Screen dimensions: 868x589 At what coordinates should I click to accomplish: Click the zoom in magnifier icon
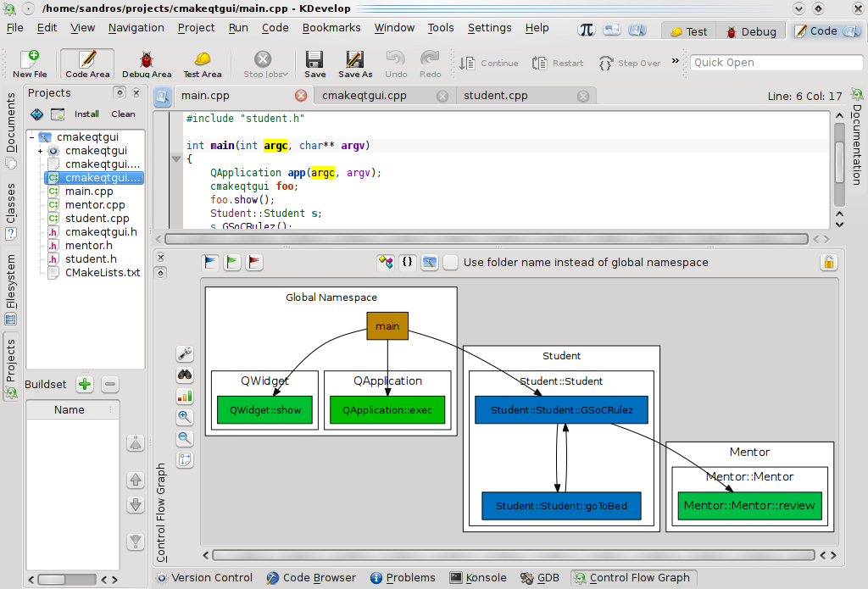[x=184, y=417]
